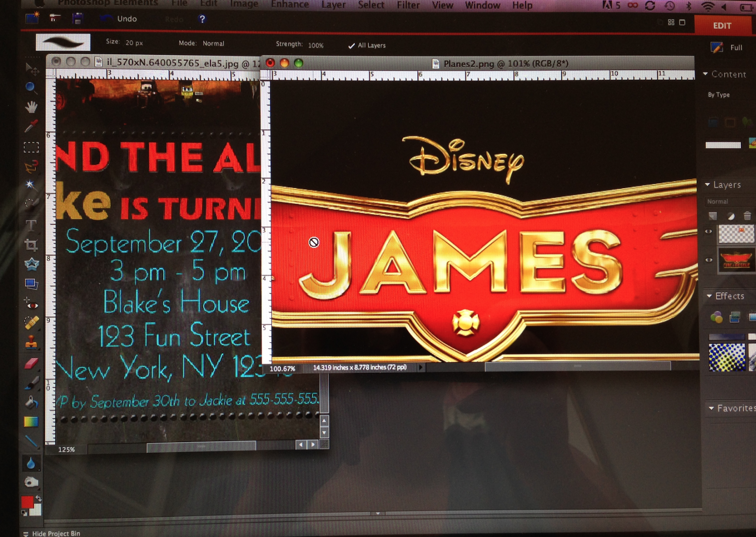Reset to default black and white colors
The height and width of the screenshot is (537, 756).
pos(24,513)
